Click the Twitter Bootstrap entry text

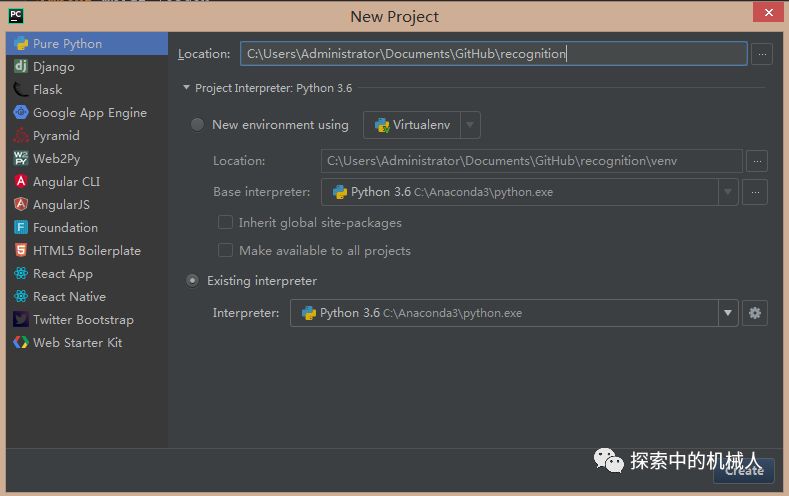[84, 319]
